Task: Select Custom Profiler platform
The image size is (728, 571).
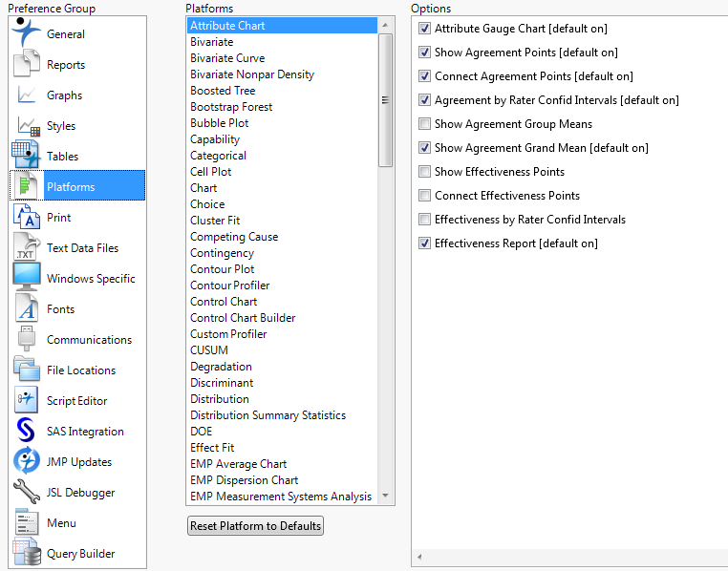Action: tap(282, 334)
